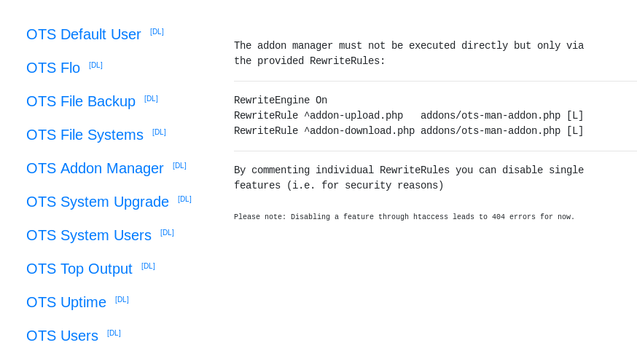Click the DL badge beside OTS Default User
The width and height of the screenshot is (637, 364).
[x=157, y=32]
